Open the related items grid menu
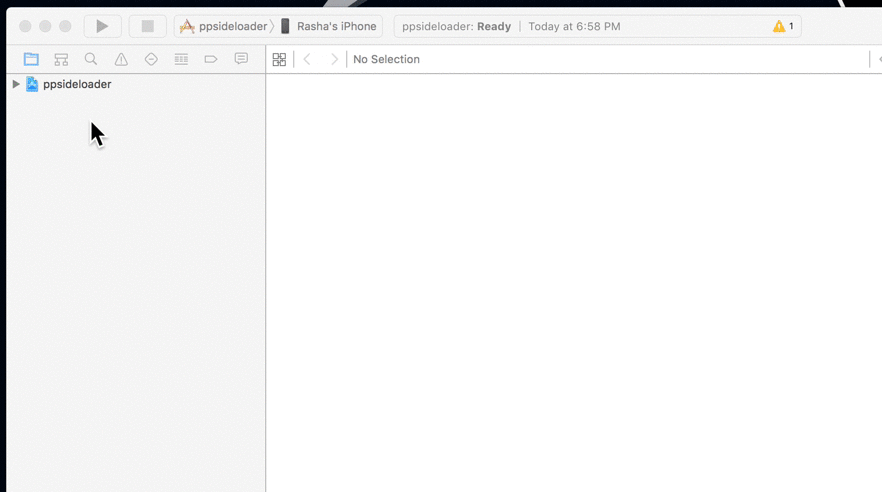882x492 pixels. [279, 59]
